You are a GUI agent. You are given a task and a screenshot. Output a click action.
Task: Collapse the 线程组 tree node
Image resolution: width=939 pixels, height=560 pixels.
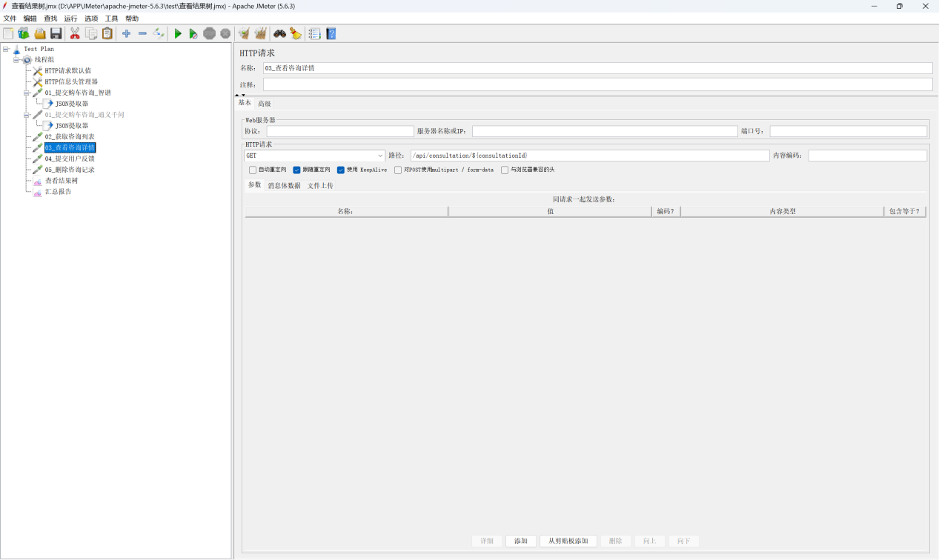(x=16, y=60)
